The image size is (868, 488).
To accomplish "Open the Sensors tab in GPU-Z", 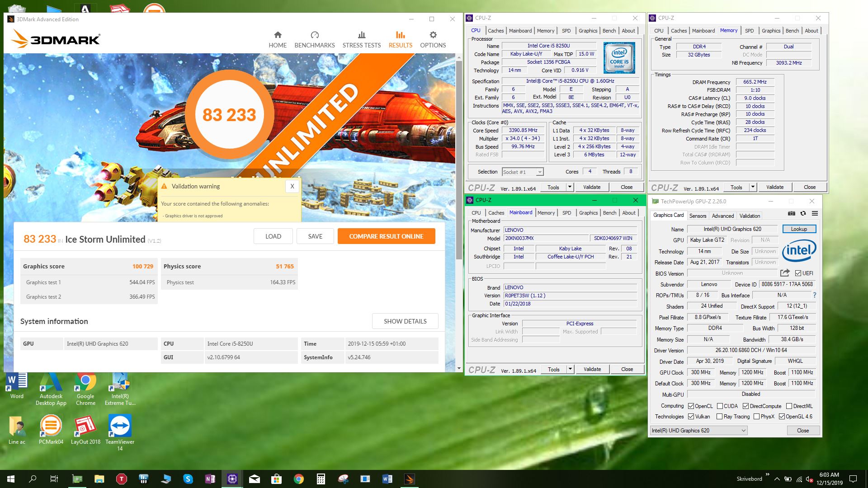I will point(698,216).
